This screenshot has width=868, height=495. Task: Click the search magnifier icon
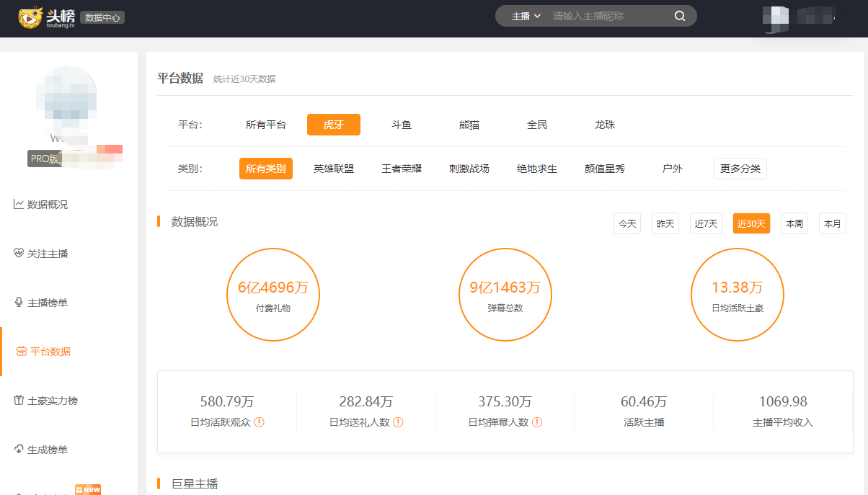click(680, 16)
